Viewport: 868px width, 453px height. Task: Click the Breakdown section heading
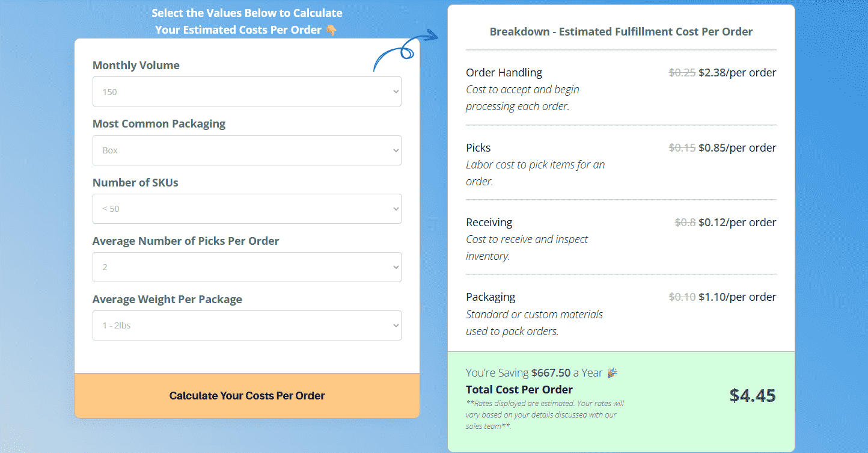pos(621,31)
